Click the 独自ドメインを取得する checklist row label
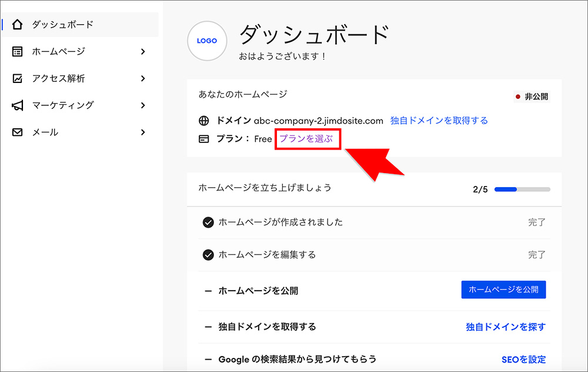The width and height of the screenshot is (588, 372). [268, 327]
